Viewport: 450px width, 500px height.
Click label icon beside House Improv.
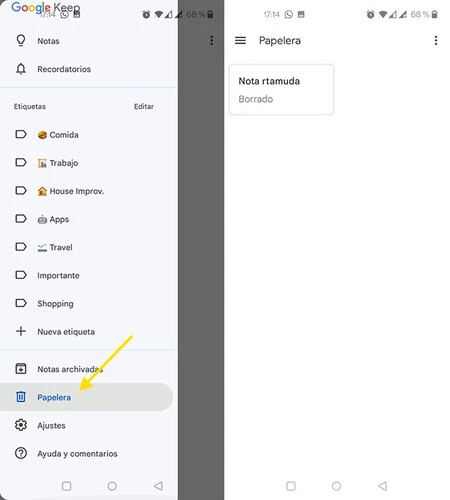[21, 191]
